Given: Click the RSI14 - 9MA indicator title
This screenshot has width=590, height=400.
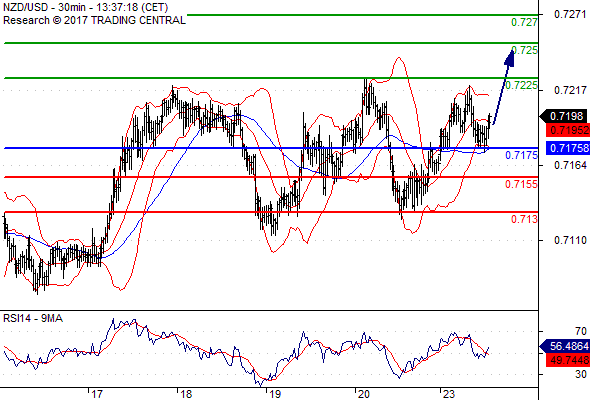Looking at the screenshot, I should pyautogui.click(x=33, y=318).
